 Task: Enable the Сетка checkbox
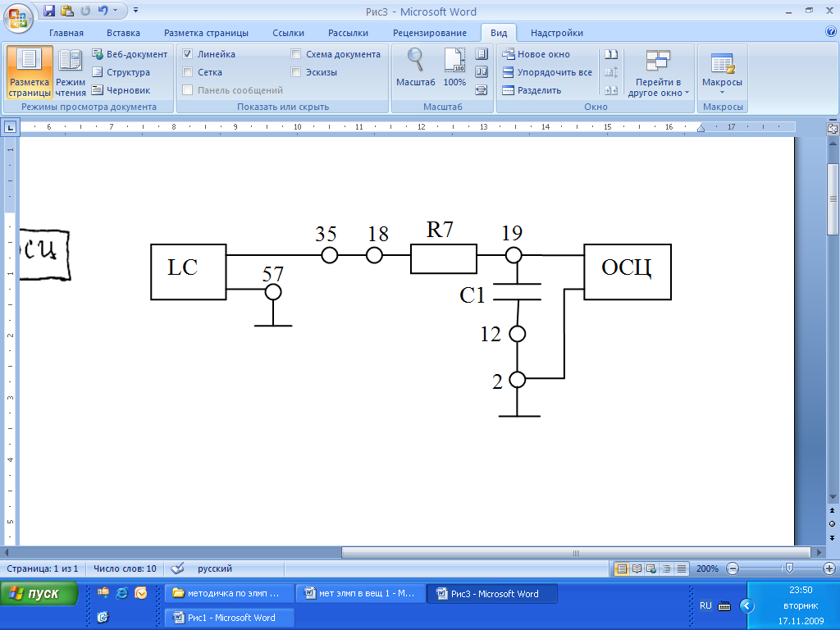point(188,72)
